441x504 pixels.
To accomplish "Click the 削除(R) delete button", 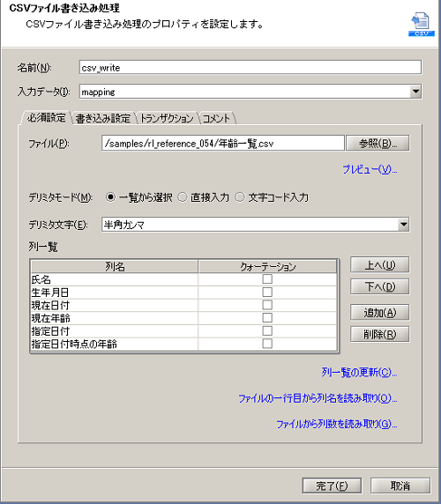I will click(x=379, y=334).
